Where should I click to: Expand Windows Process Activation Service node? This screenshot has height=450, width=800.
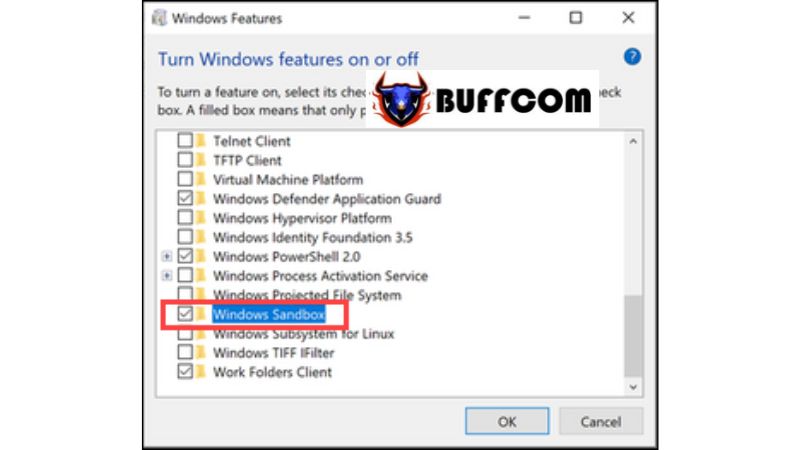pos(166,276)
